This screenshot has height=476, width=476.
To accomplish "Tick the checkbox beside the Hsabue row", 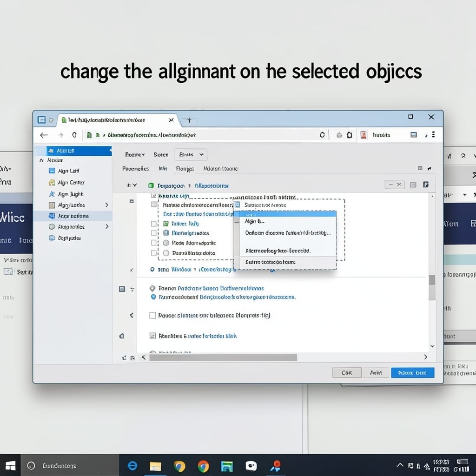I will (x=154, y=205).
